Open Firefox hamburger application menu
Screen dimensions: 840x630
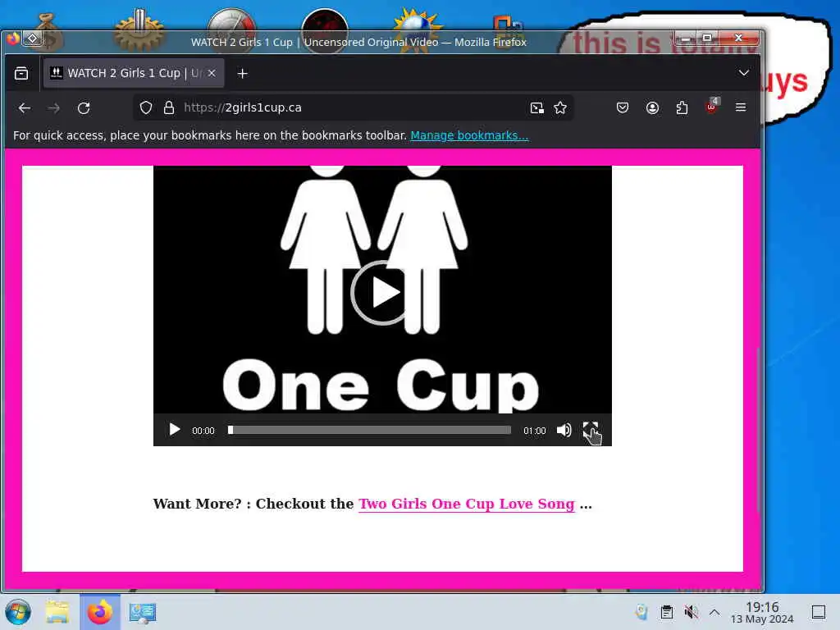pos(741,107)
